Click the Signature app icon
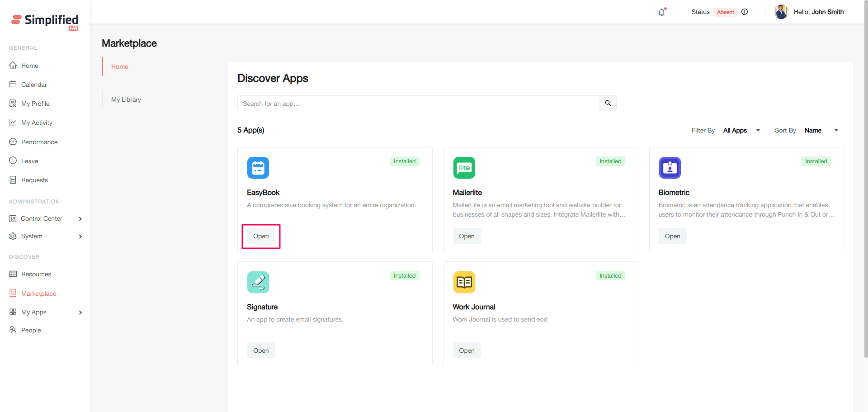The height and width of the screenshot is (412, 868). click(258, 282)
